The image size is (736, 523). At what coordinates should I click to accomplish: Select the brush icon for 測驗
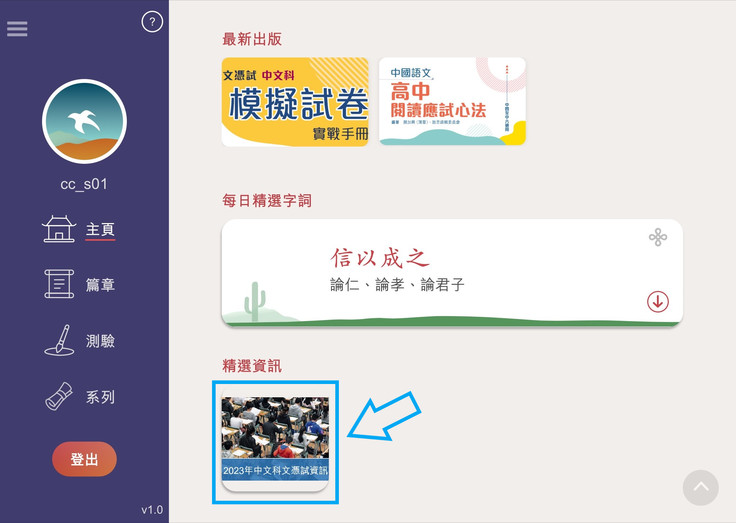point(59,340)
